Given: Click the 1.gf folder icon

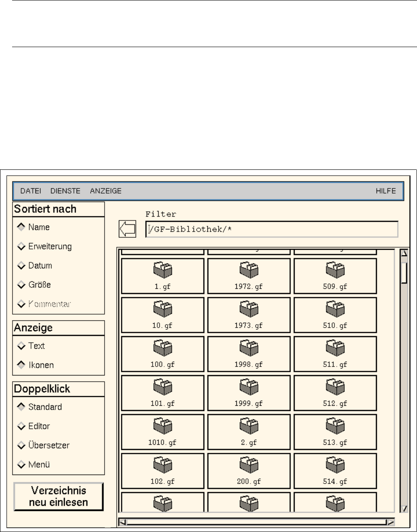Looking at the screenshot, I should pyautogui.click(x=162, y=271).
